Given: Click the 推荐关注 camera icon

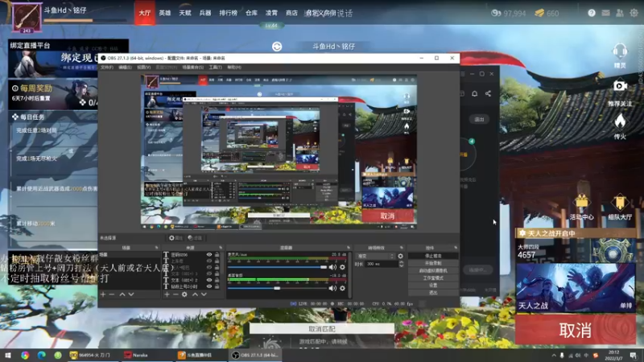Looking at the screenshot, I should pos(620,86).
